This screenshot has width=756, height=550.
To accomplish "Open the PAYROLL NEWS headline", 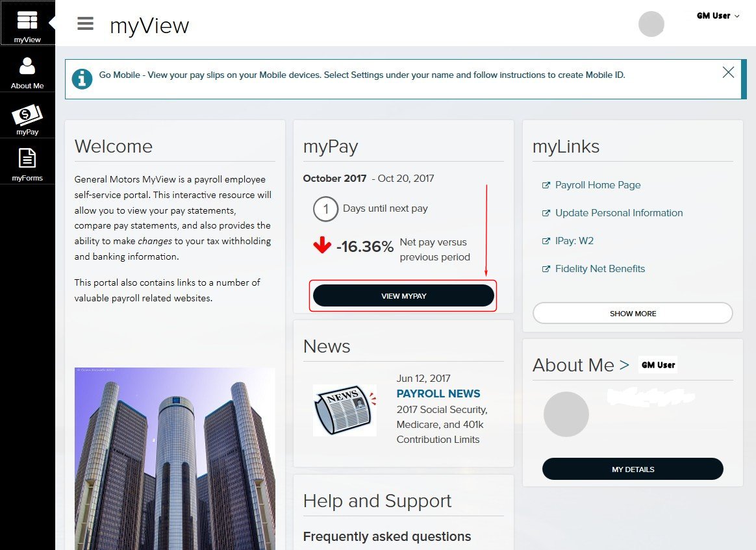I will tap(438, 394).
